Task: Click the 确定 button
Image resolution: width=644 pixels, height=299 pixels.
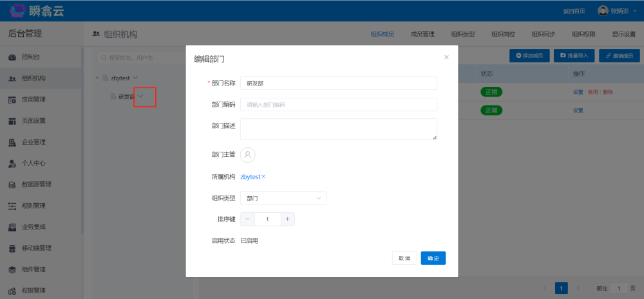Action: (x=433, y=258)
